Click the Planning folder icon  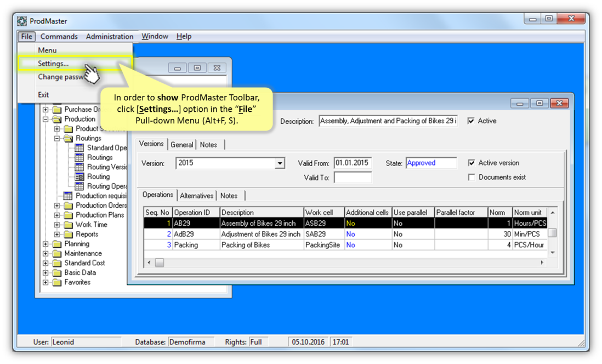point(57,244)
